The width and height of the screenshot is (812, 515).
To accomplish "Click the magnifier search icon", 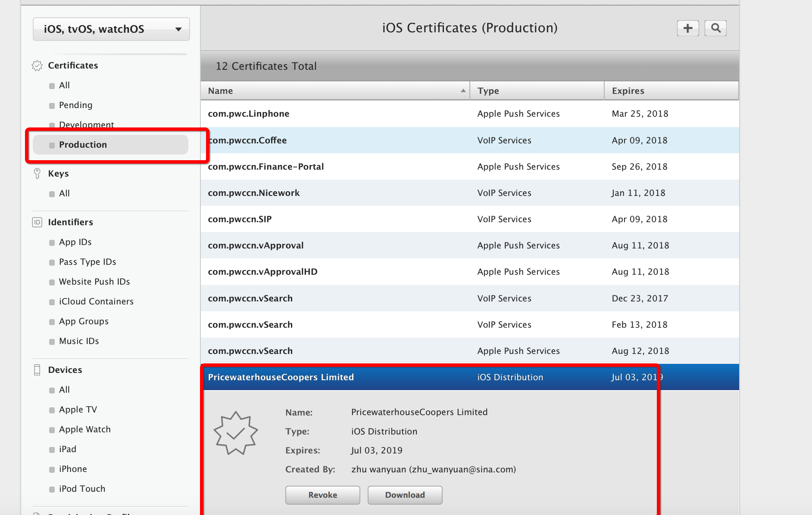I will [715, 28].
